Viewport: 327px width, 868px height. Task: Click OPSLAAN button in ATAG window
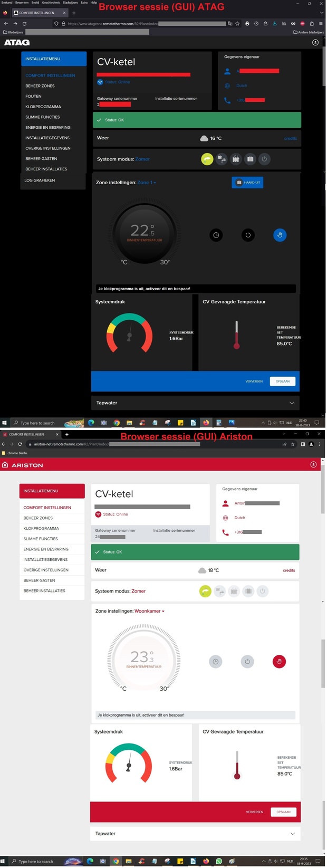pyautogui.click(x=283, y=381)
